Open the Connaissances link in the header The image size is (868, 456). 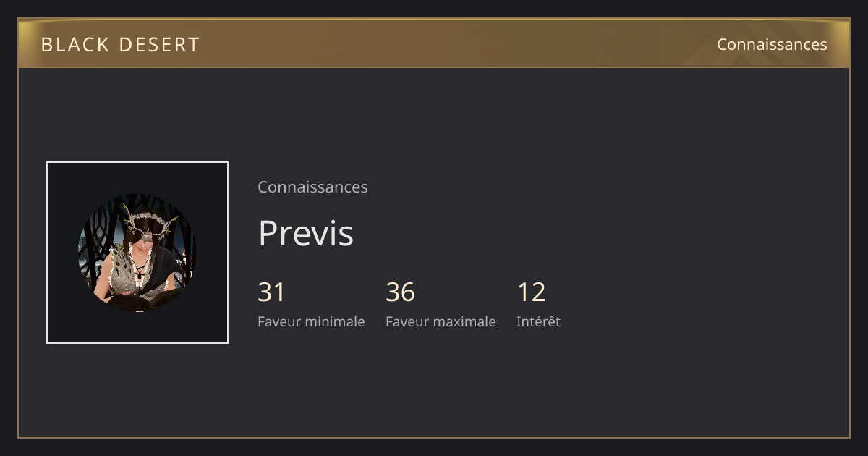coord(772,44)
